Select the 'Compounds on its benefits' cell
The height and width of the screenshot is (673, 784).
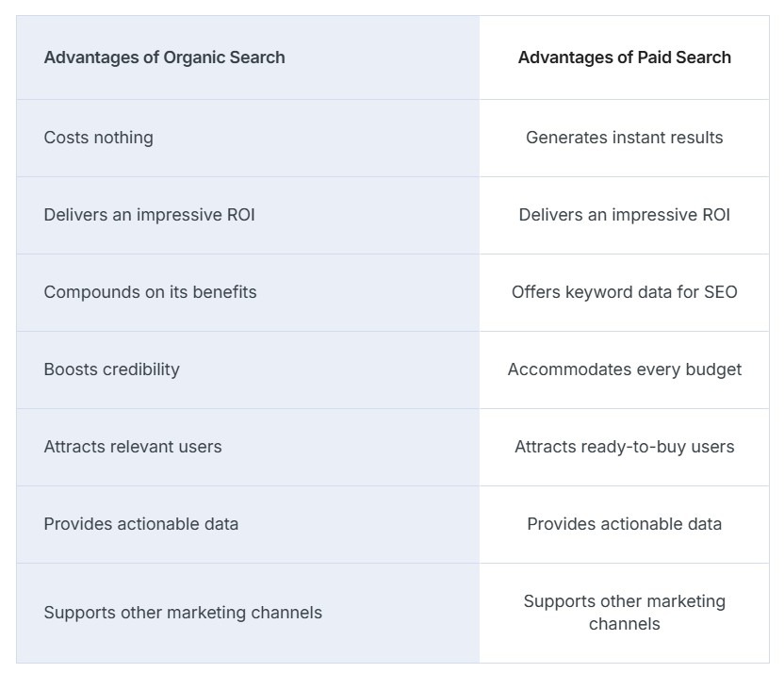(x=150, y=292)
